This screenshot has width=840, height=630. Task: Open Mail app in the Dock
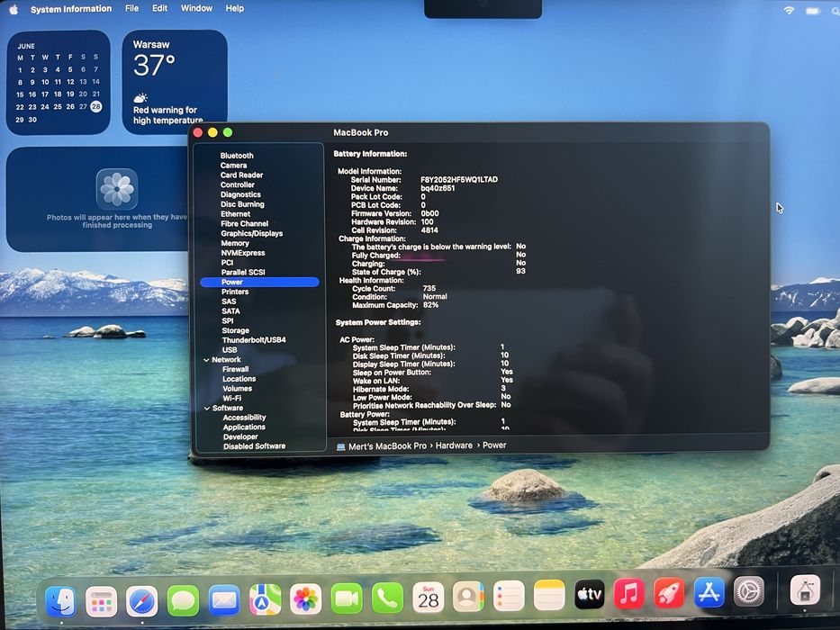pos(224,600)
